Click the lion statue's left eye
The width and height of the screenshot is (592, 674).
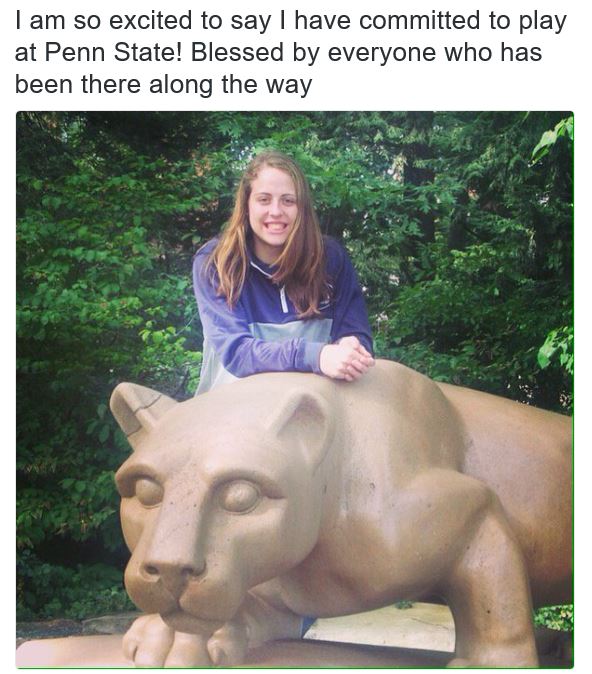pos(147,491)
